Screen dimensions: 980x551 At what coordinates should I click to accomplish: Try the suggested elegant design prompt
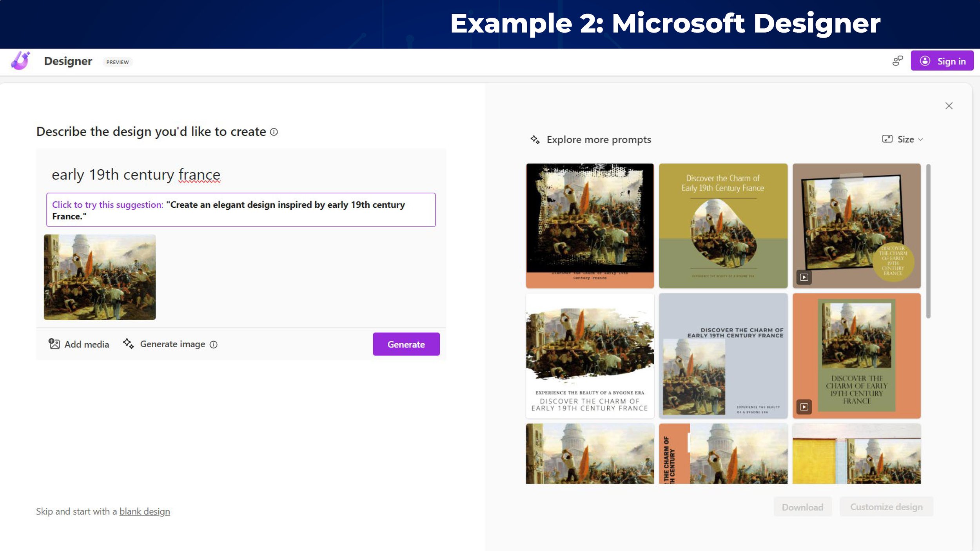(x=241, y=210)
